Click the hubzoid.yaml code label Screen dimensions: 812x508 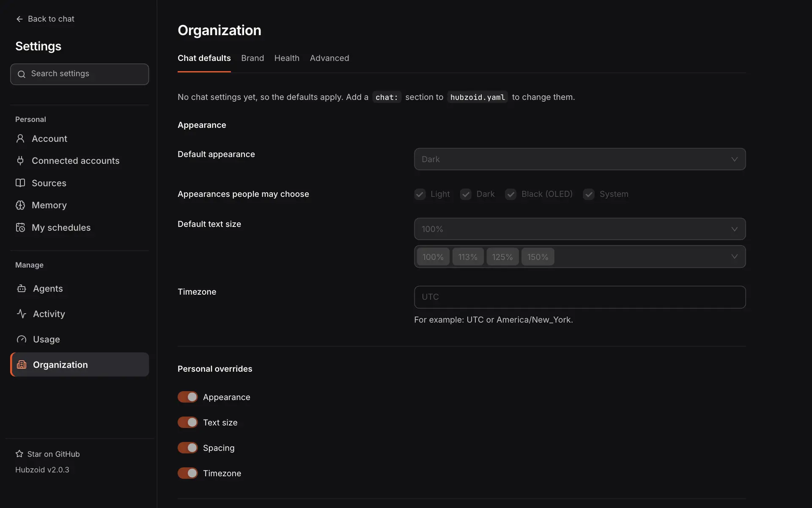pyautogui.click(x=477, y=97)
